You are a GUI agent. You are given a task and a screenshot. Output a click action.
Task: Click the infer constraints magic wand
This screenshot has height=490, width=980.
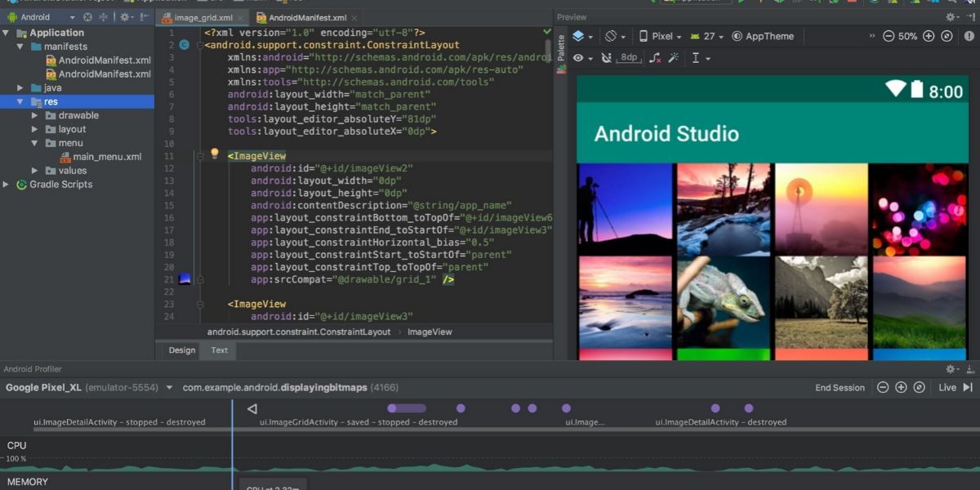tap(674, 58)
